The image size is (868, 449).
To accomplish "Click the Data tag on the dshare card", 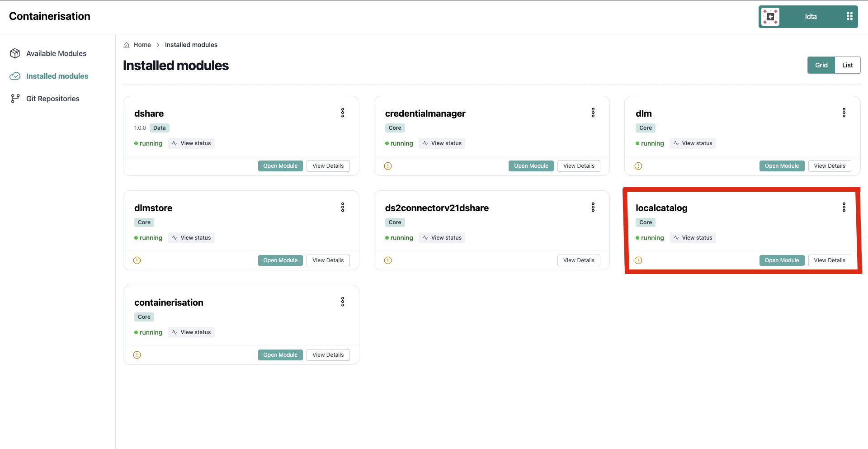I will pyautogui.click(x=159, y=128).
